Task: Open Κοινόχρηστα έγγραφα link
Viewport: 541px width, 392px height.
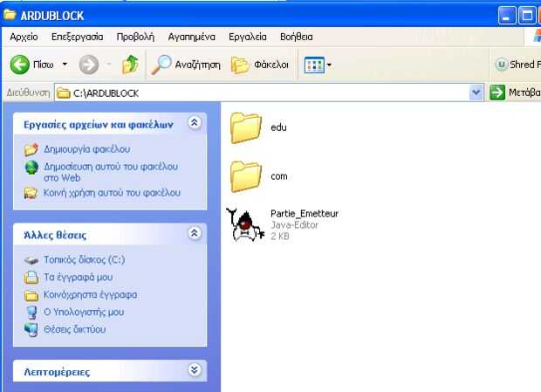Action: coord(90,295)
